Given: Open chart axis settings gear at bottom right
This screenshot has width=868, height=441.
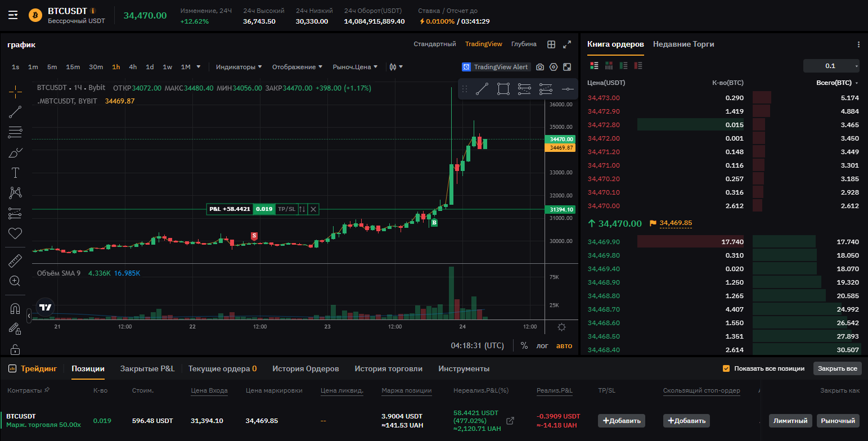Looking at the screenshot, I should click(561, 327).
